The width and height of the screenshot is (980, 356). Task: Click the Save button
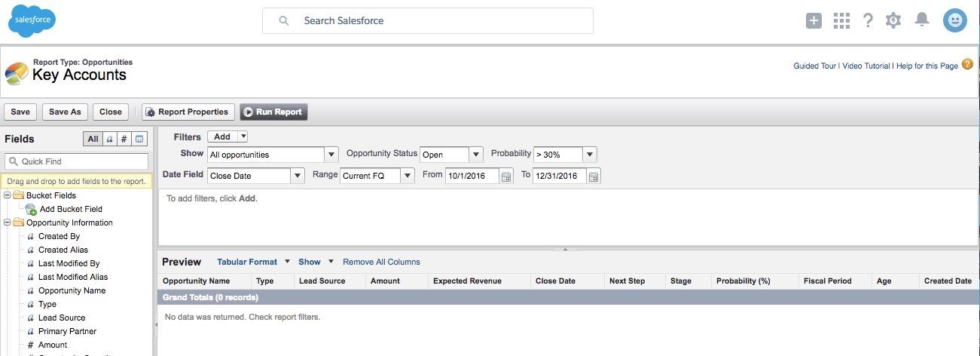pos(20,112)
